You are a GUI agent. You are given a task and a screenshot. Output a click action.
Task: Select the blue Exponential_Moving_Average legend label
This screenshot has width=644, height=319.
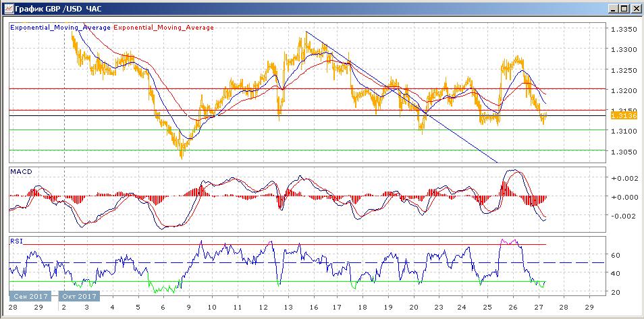click(60, 28)
